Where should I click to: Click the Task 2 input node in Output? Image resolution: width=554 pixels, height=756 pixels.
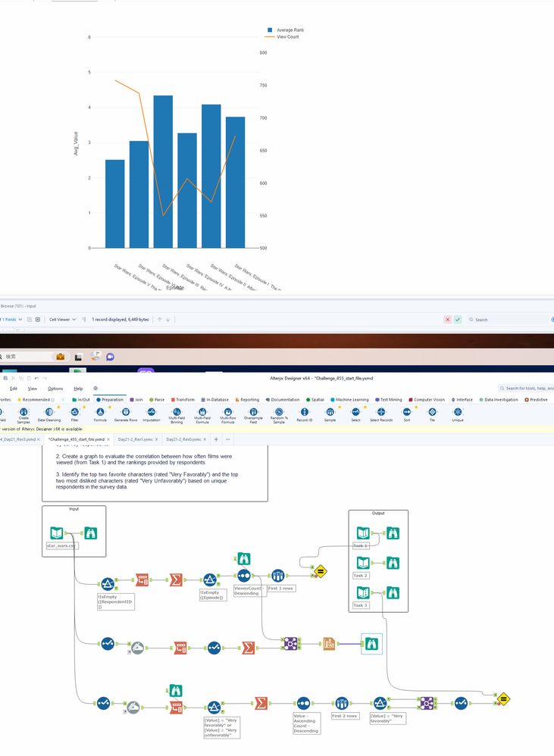click(x=363, y=563)
